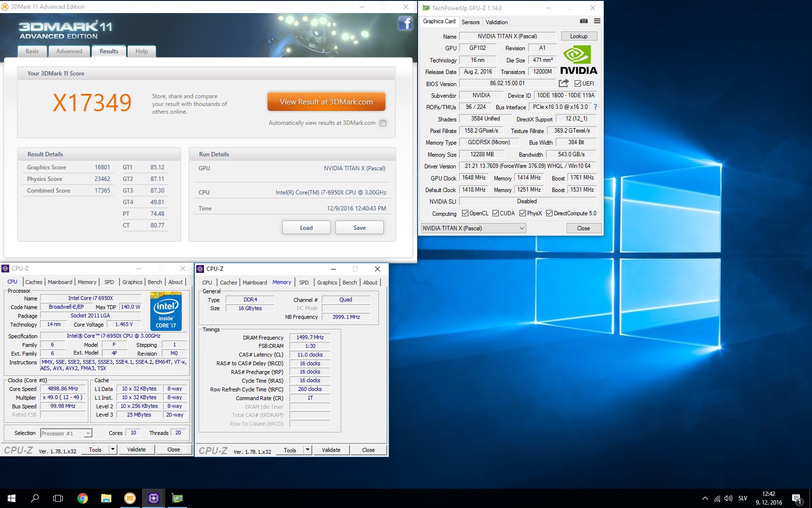Image resolution: width=812 pixels, height=508 pixels.
Task: Toggle the OpenCL checkbox
Action: (x=465, y=213)
